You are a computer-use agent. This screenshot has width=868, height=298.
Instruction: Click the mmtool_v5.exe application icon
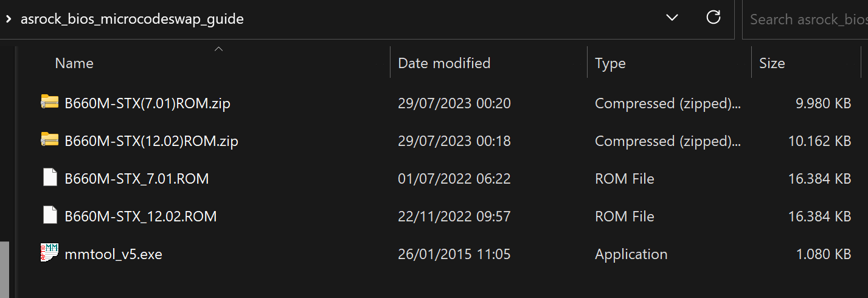click(x=49, y=253)
